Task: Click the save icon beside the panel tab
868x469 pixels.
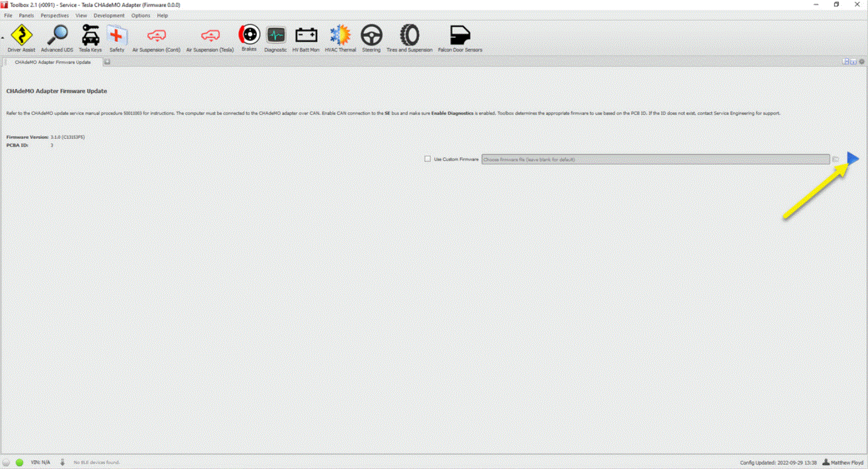Action: click(107, 62)
